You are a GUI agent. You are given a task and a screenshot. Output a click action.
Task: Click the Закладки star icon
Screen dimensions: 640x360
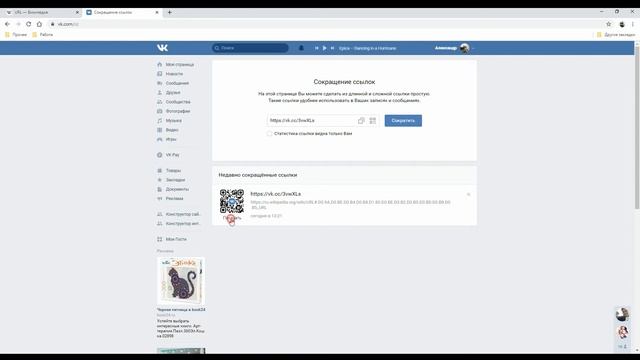pos(160,180)
